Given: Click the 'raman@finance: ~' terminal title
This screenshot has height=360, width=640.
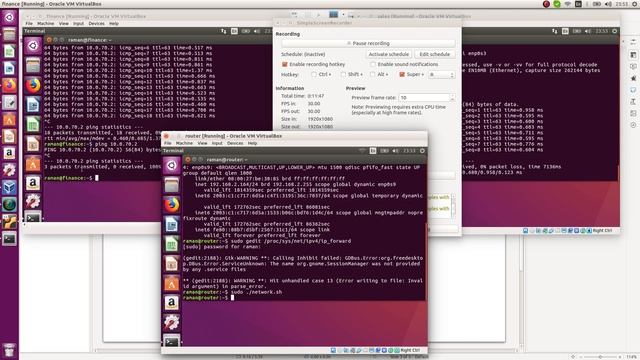Looking at the screenshot, I should [90, 40].
